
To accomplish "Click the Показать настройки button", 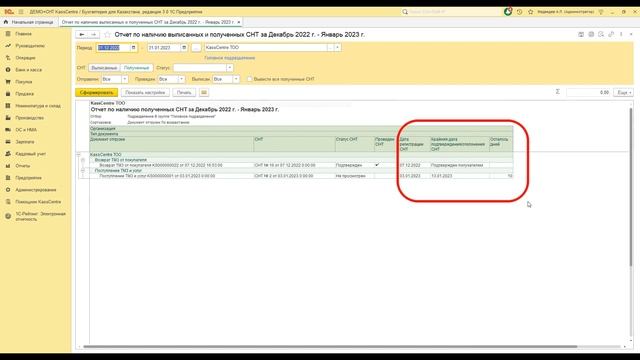I will tap(145, 93).
